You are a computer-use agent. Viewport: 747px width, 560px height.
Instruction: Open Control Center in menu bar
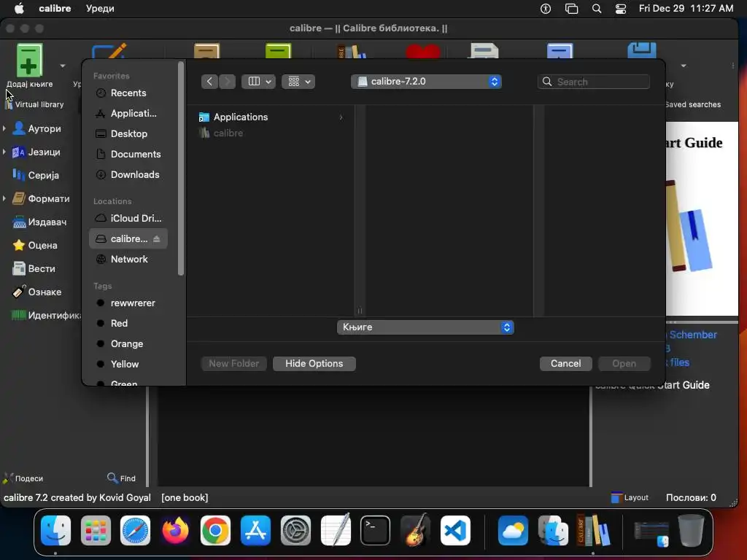click(x=621, y=9)
